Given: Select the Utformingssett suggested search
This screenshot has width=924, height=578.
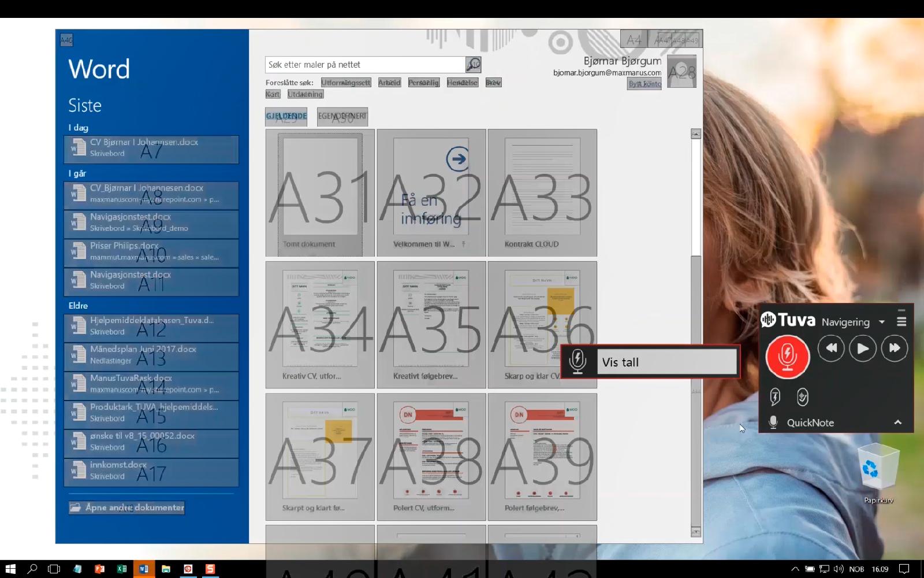Looking at the screenshot, I should point(346,83).
